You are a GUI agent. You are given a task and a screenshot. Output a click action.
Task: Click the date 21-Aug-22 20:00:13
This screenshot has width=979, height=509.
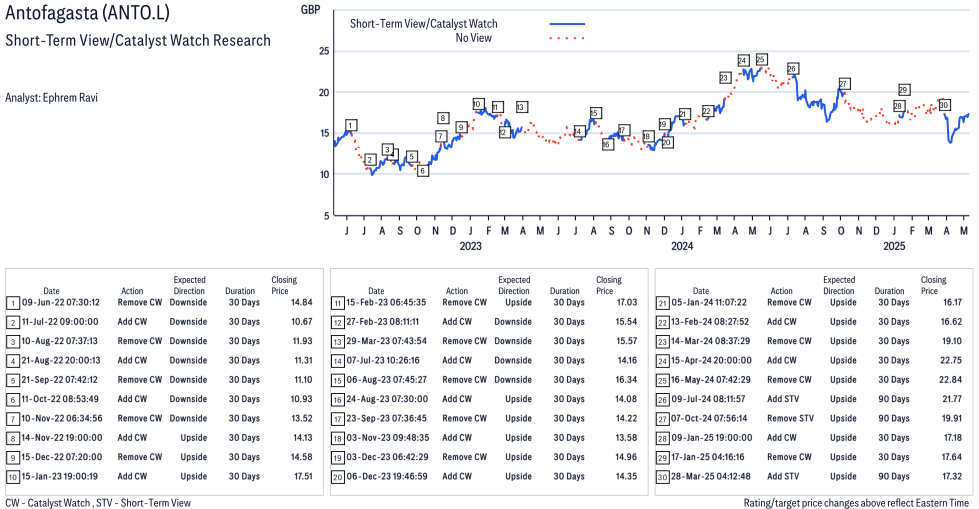coord(61,360)
